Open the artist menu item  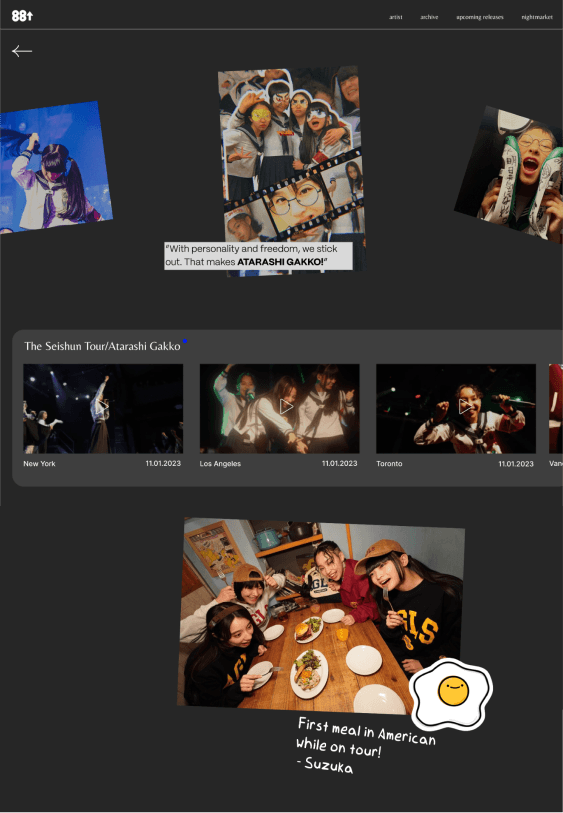396,17
